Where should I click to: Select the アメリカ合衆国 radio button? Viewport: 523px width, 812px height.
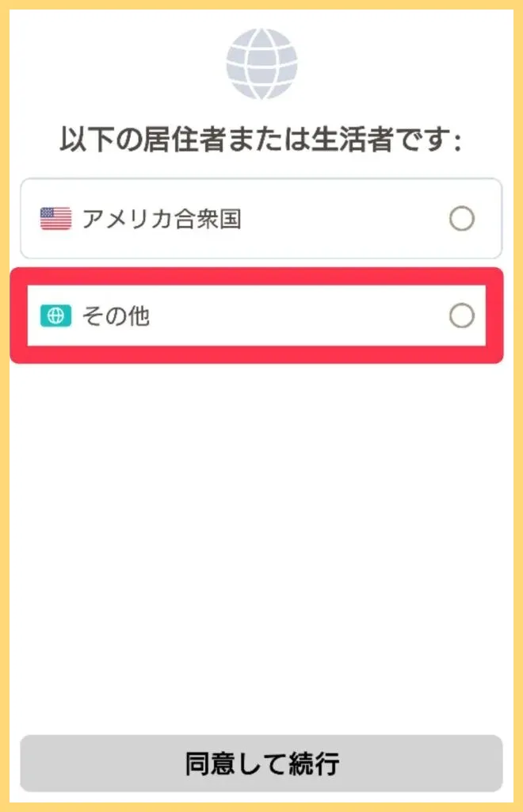461,219
